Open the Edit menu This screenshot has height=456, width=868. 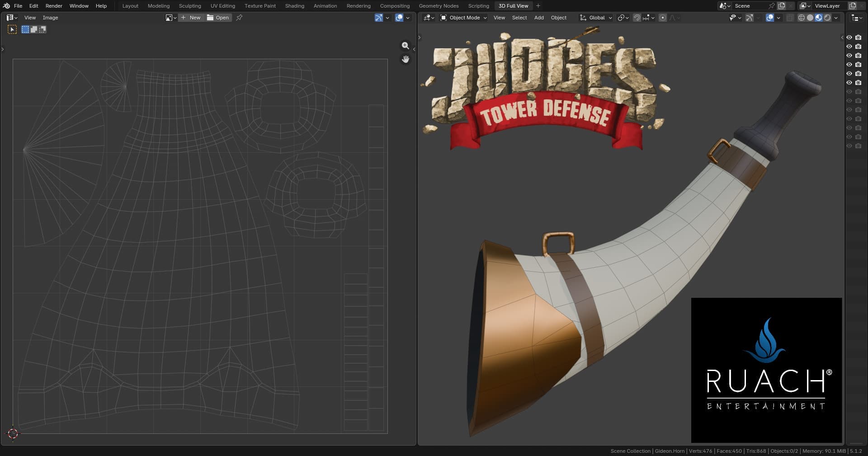34,6
